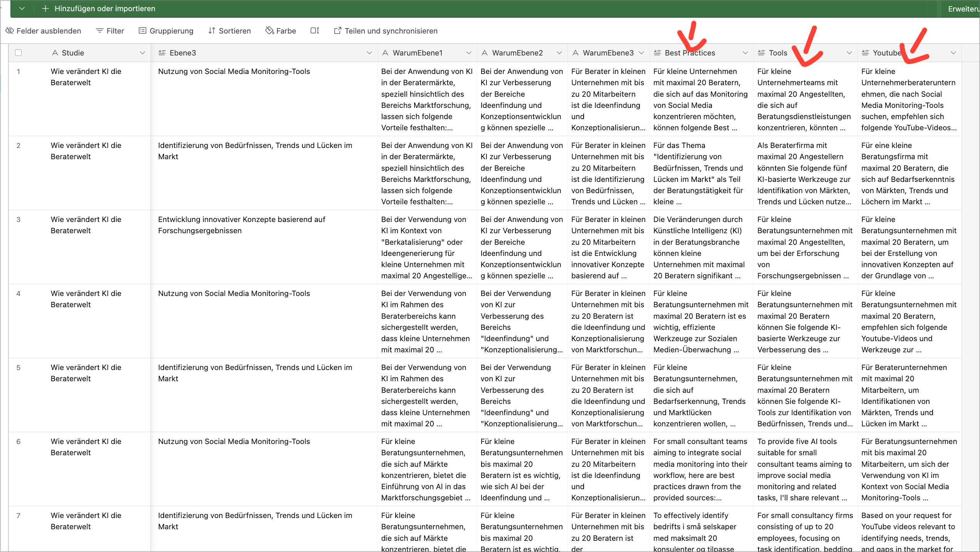Open the Youtube column dropdown arrow
This screenshot has height=552, width=980.
(953, 53)
